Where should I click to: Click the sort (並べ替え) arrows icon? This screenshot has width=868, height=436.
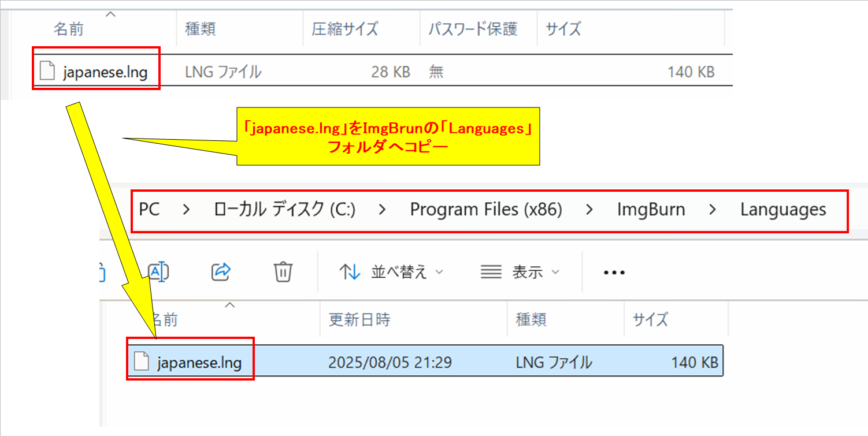pyautogui.click(x=348, y=271)
